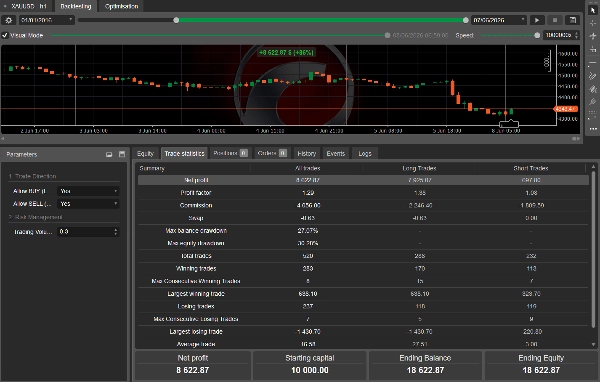Click the backtest end range slider handle
Image resolution: width=600 pixels, height=382 pixels.
465,20
